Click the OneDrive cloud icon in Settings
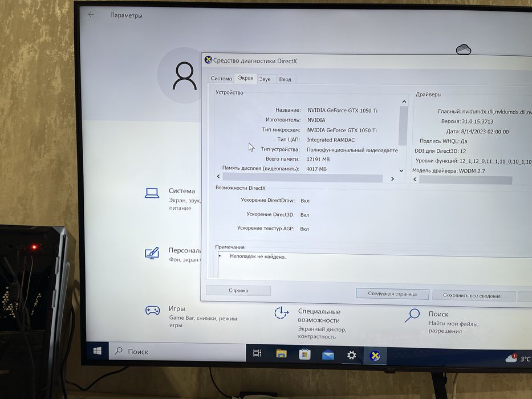This screenshot has width=532, height=399. 464,50
